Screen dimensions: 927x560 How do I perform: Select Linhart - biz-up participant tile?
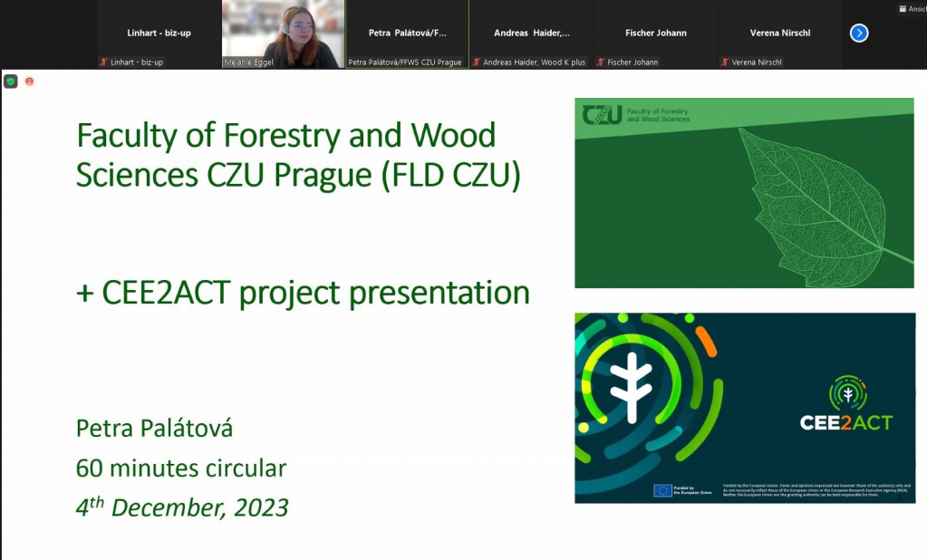point(159,34)
